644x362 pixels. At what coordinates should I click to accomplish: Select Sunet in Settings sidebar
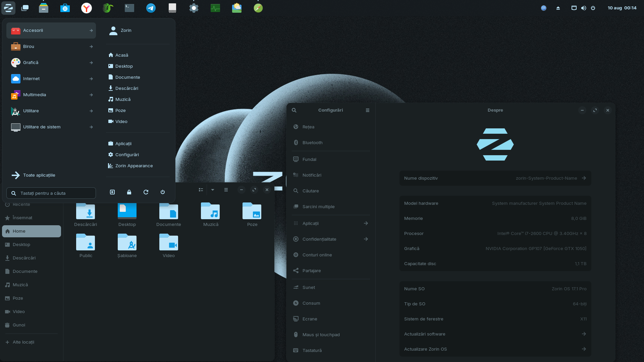(x=331, y=287)
